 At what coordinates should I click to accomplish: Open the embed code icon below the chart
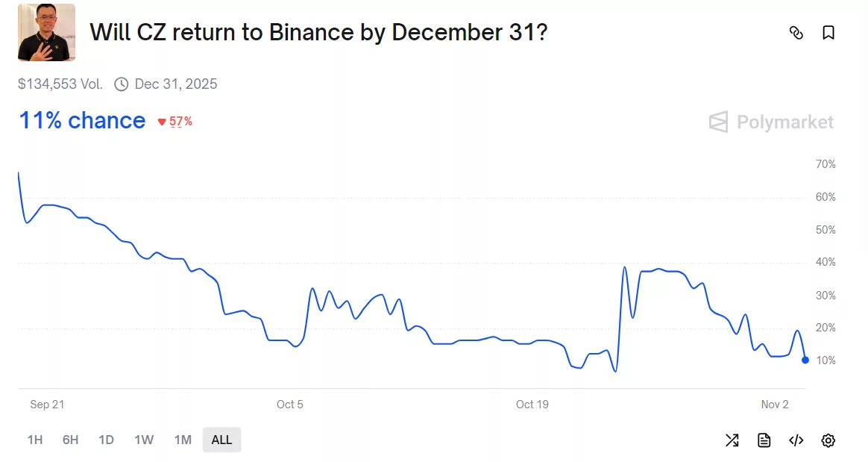point(796,440)
